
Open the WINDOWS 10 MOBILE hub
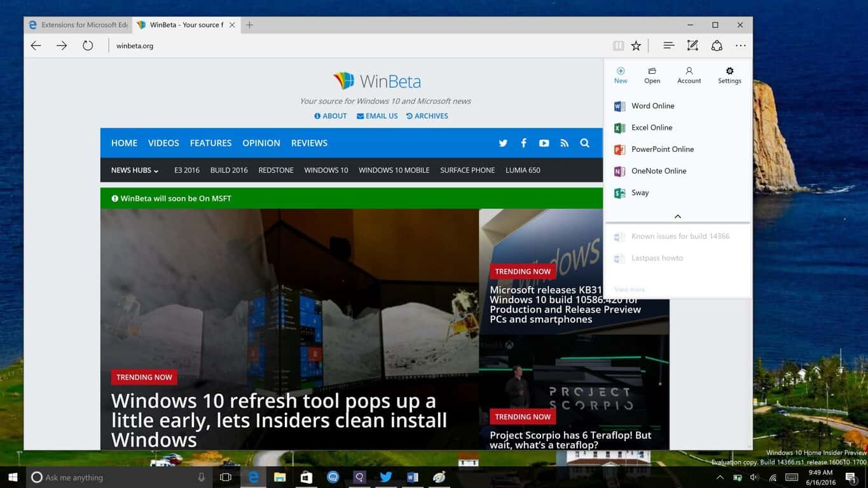click(394, 170)
